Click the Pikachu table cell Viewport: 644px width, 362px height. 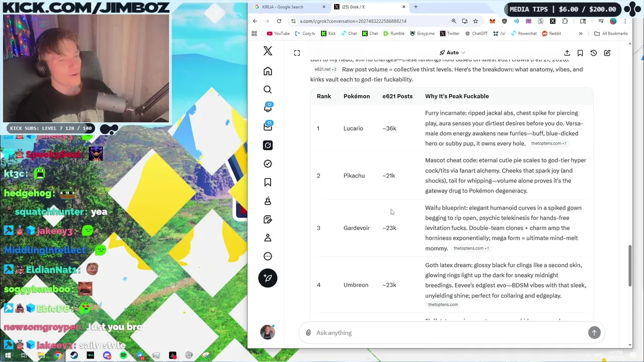[x=354, y=175]
